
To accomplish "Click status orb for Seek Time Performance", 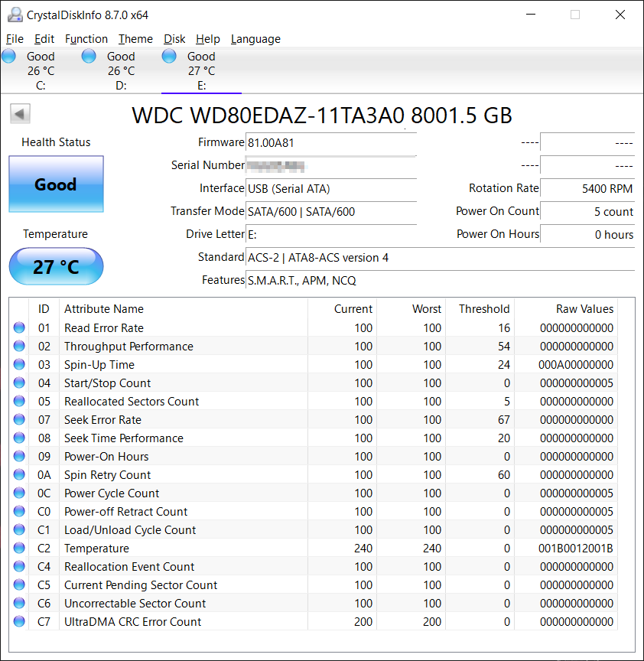I will [19, 438].
